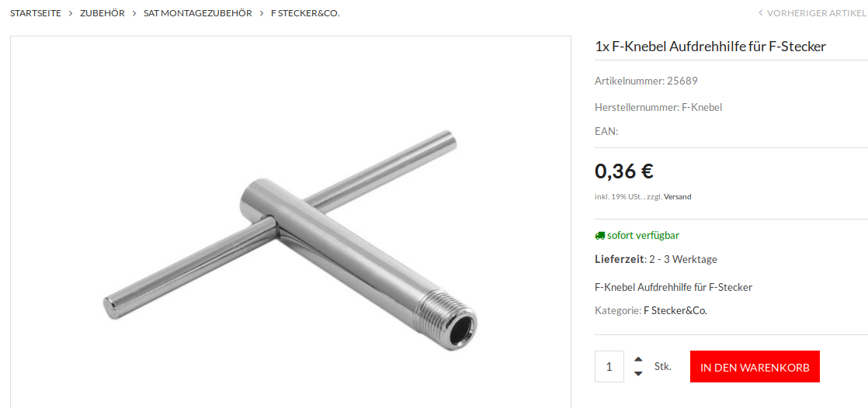Go to Startseite breadcrumb
868x408 pixels.
[x=36, y=12]
